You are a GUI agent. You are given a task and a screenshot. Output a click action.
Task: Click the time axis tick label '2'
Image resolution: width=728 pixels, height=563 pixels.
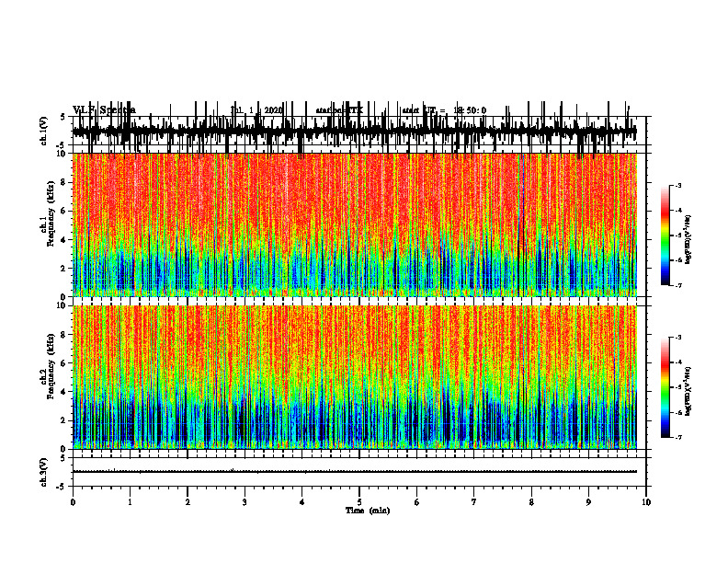click(188, 502)
